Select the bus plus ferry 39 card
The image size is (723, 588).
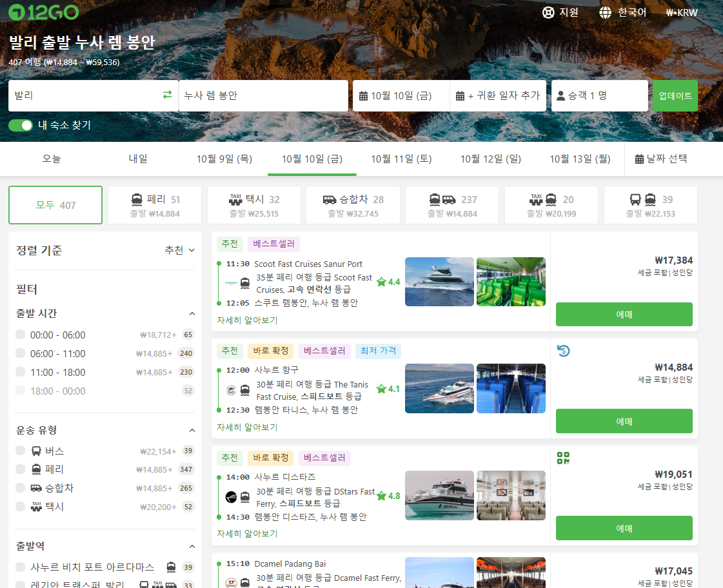coord(651,205)
